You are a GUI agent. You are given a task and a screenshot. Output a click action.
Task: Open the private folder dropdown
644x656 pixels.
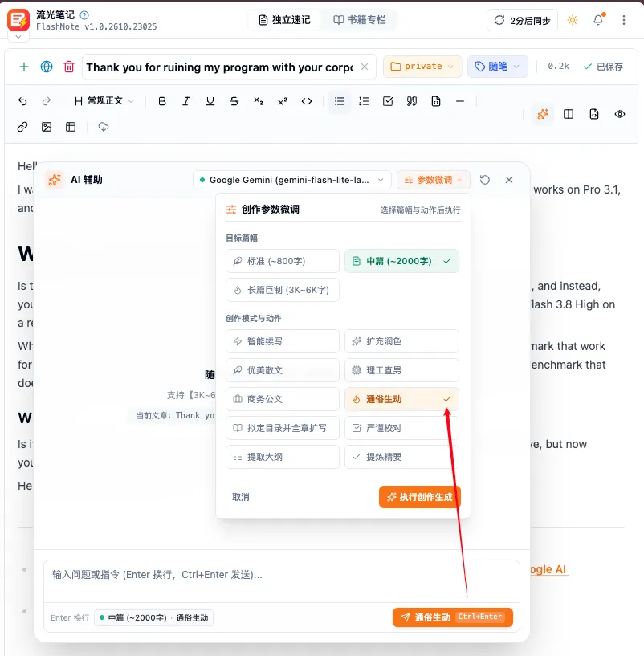point(422,67)
